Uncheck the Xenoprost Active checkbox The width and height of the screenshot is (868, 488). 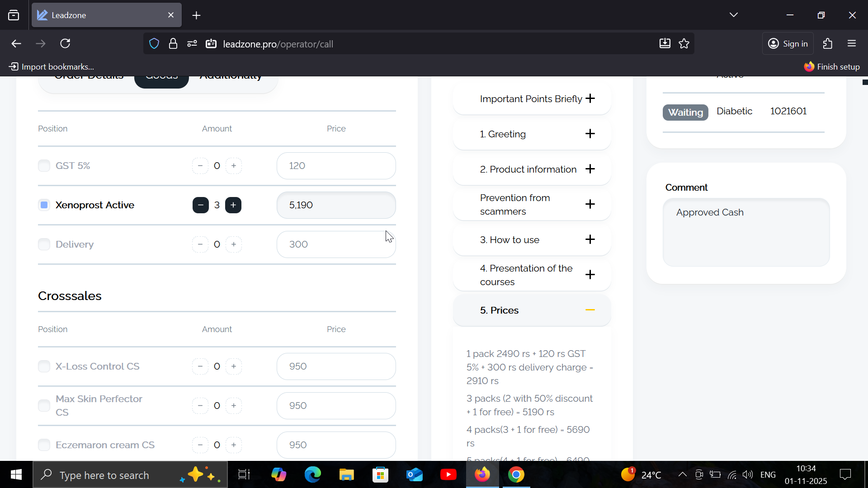coord(44,205)
